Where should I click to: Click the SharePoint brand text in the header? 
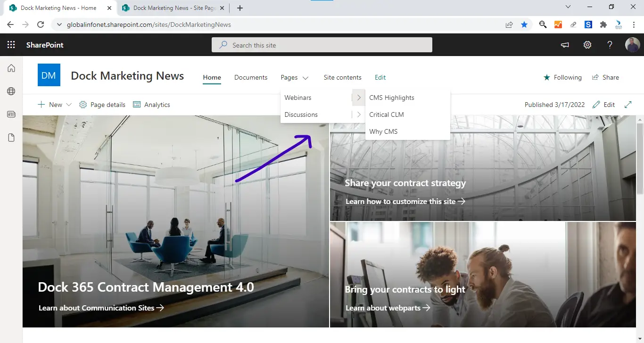coord(45,45)
